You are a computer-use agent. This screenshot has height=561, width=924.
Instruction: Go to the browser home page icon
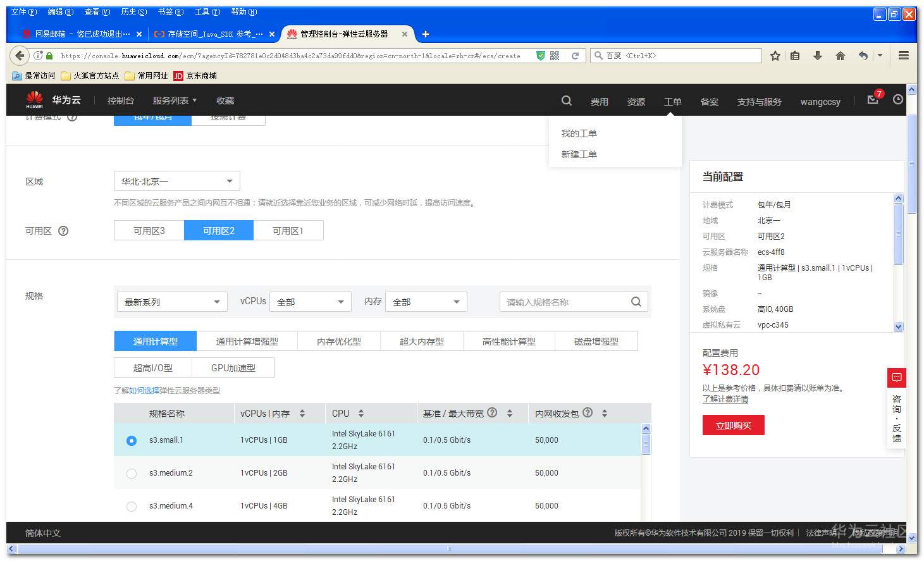click(841, 56)
